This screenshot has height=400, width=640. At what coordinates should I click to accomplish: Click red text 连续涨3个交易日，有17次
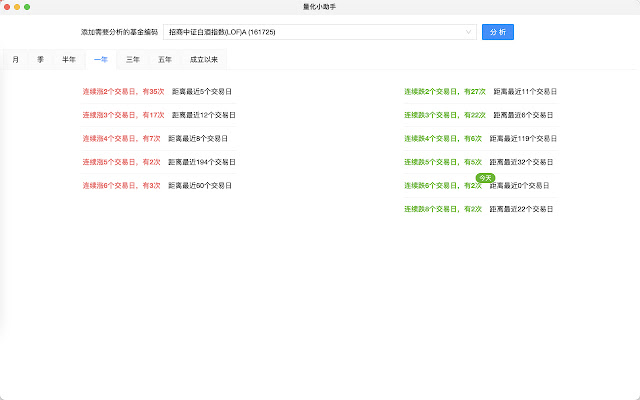point(123,115)
